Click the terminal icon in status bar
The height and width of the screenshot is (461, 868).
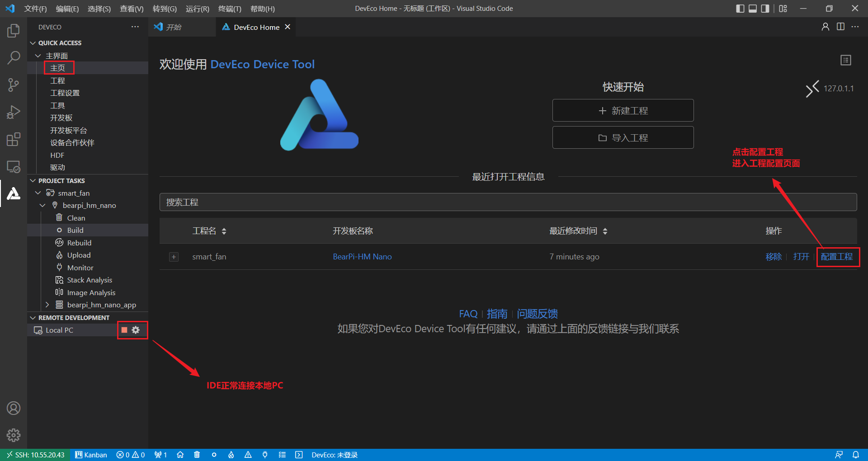coord(299,455)
